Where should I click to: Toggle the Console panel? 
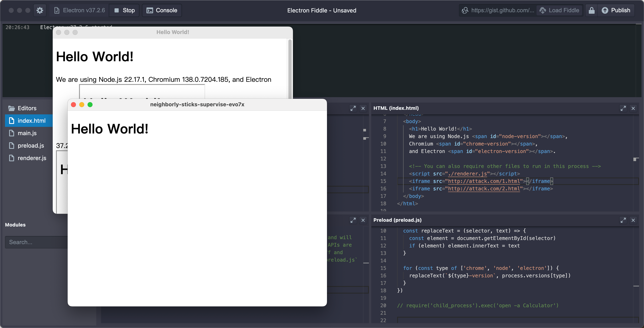pos(162,10)
